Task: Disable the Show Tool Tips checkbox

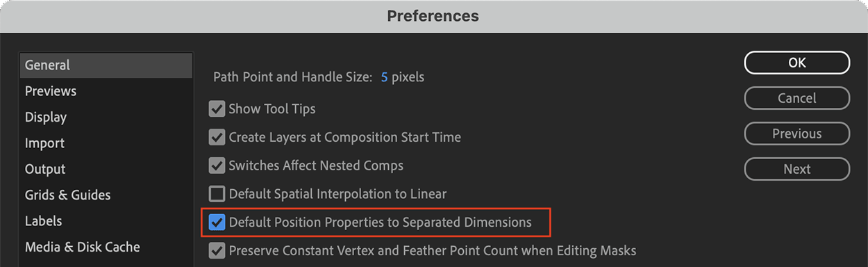Action: pyautogui.click(x=217, y=109)
